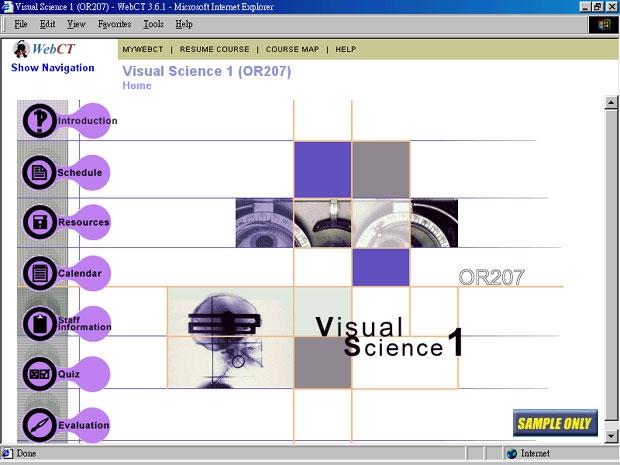
Task: Launch the Quiz icon
Action: click(40, 374)
